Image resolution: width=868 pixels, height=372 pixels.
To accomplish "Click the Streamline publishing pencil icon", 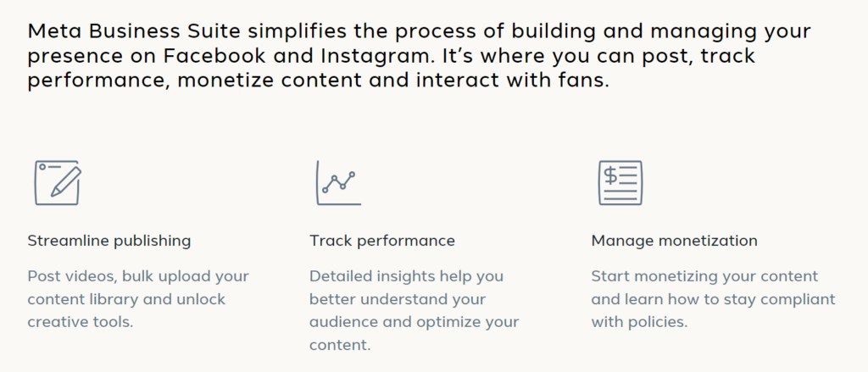I will [57, 182].
